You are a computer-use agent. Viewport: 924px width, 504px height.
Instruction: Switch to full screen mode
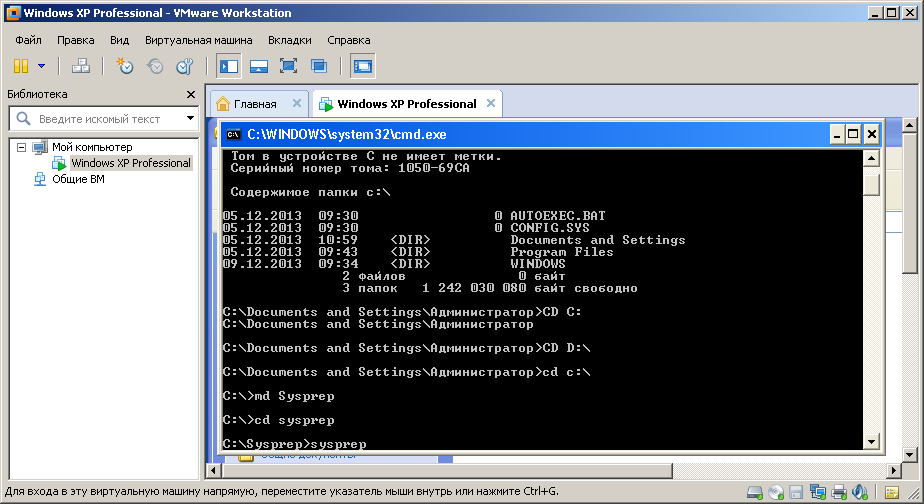pyautogui.click(x=288, y=66)
